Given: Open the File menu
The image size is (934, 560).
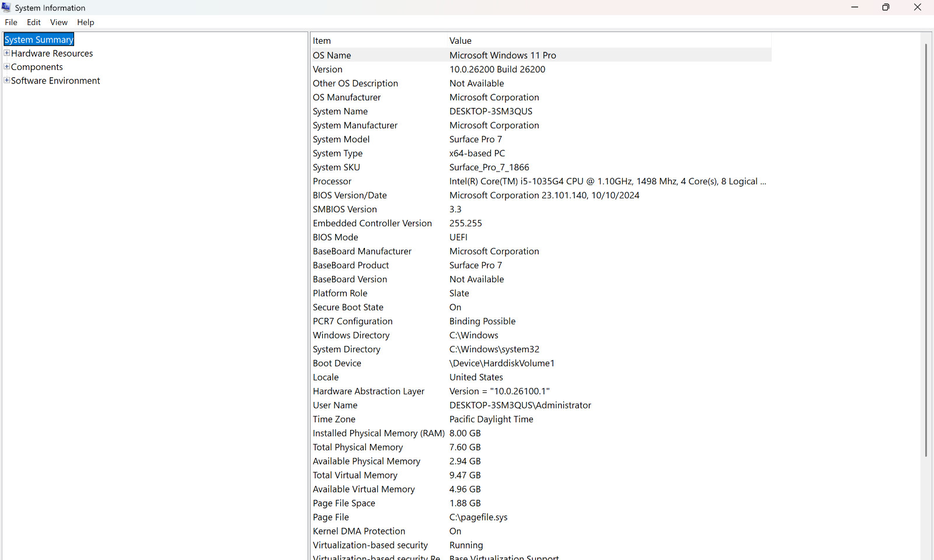Looking at the screenshot, I should point(11,22).
